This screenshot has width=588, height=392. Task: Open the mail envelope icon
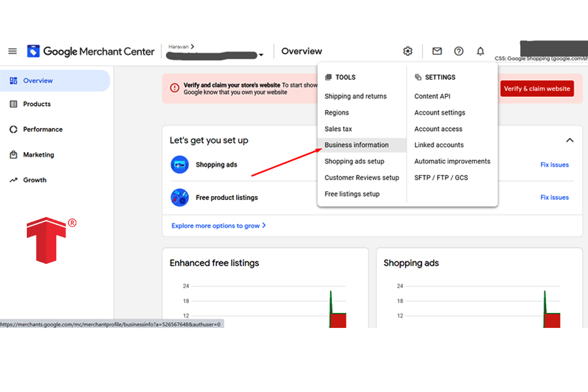(x=437, y=51)
